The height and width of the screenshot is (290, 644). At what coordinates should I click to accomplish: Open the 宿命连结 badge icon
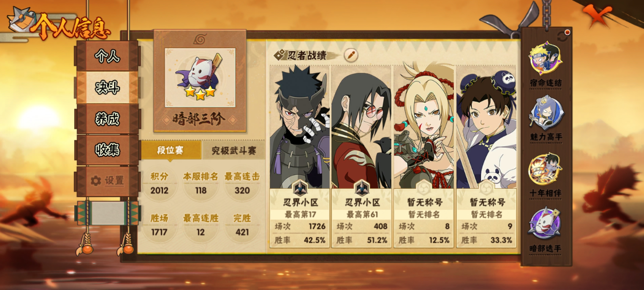(x=546, y=59)
